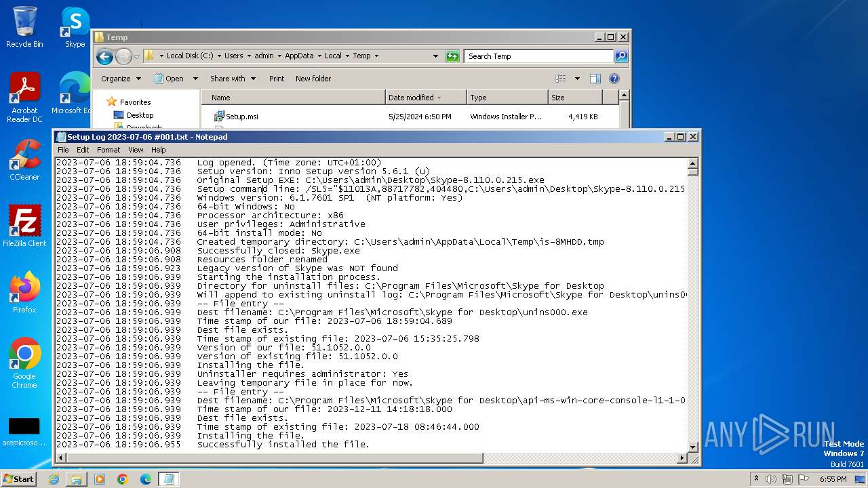Open Chrome from the taskbar
Screen dimensions: 868x488
[123, 479]
